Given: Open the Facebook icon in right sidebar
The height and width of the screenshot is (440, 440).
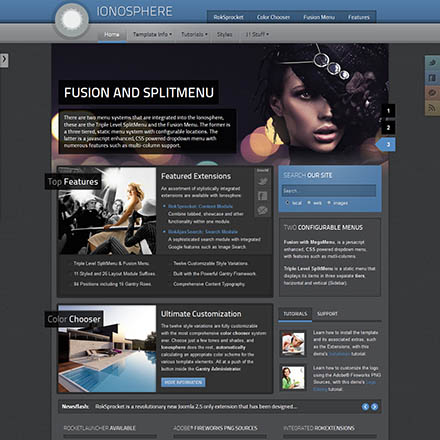Looking at the screenshot, I should 432,78.
